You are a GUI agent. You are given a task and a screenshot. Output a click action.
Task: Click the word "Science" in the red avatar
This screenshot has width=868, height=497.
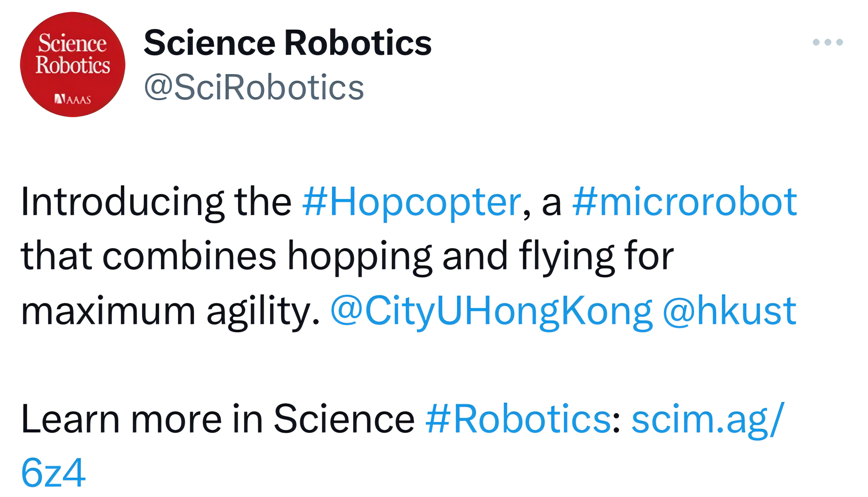tap(73, 43)
